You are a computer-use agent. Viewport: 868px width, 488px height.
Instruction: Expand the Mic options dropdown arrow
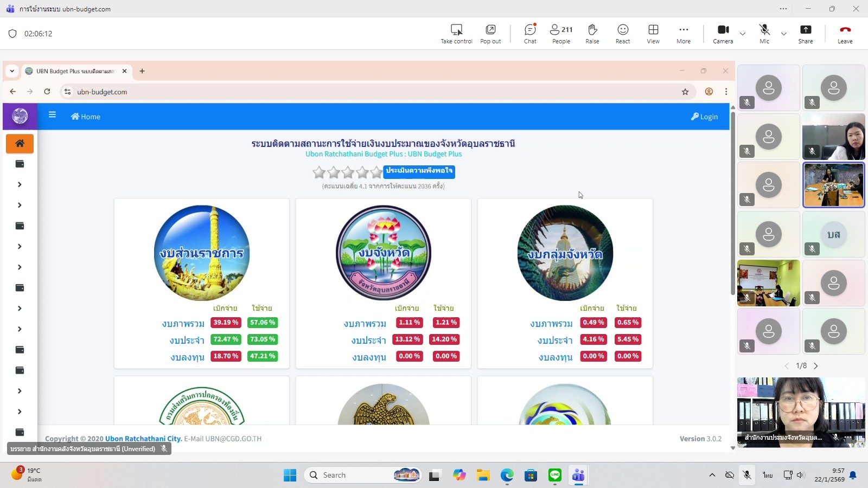click(784, 34)
